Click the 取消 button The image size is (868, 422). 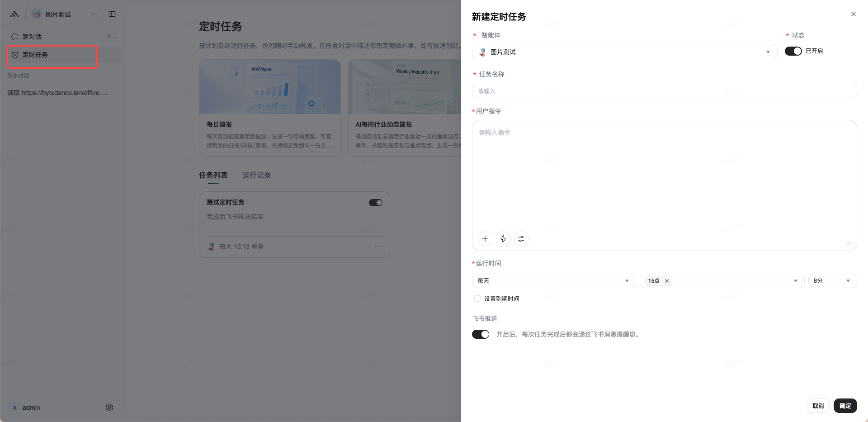coord(818,406)
